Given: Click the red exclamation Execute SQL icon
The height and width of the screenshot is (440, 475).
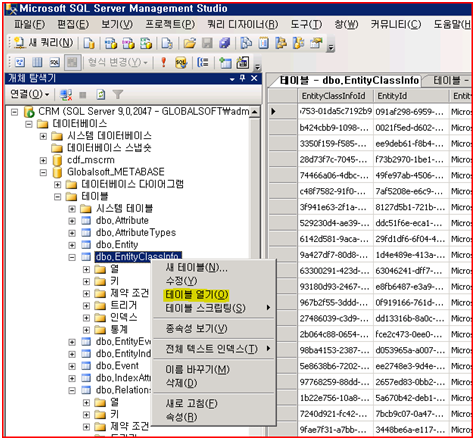Looking at the screenshot, I should pos(163,62).
